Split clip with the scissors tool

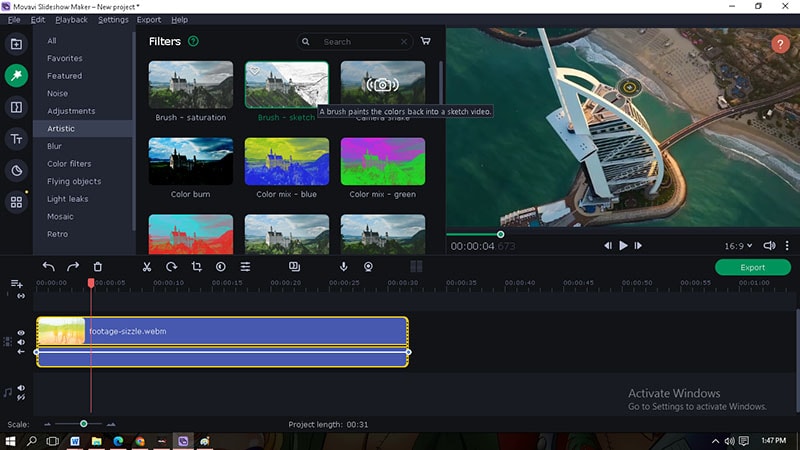(x=147, y=266)
